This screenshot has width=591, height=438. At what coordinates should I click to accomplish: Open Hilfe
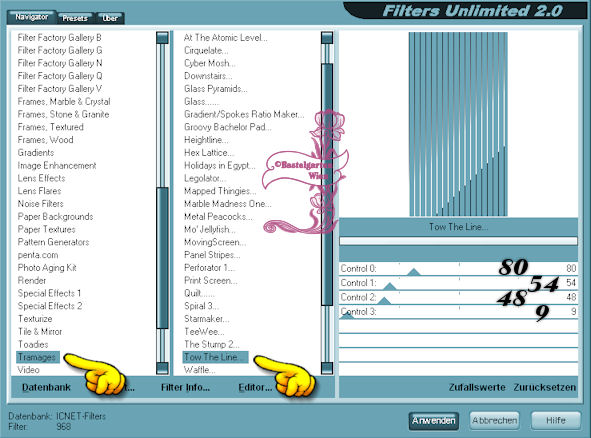(556, 420)
